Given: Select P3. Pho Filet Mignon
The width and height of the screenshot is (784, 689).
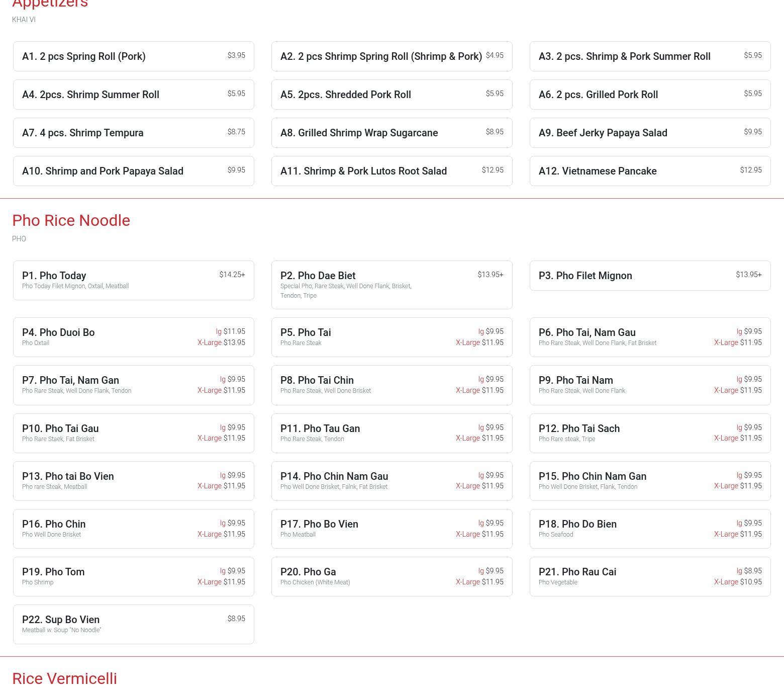Looking at the screenshot, I should click(650, 276).
